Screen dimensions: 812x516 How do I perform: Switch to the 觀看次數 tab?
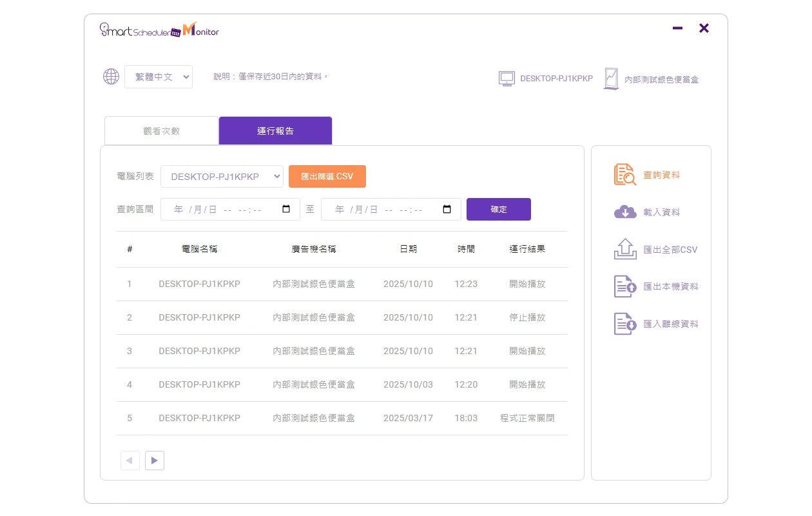(x=161, y=131)
